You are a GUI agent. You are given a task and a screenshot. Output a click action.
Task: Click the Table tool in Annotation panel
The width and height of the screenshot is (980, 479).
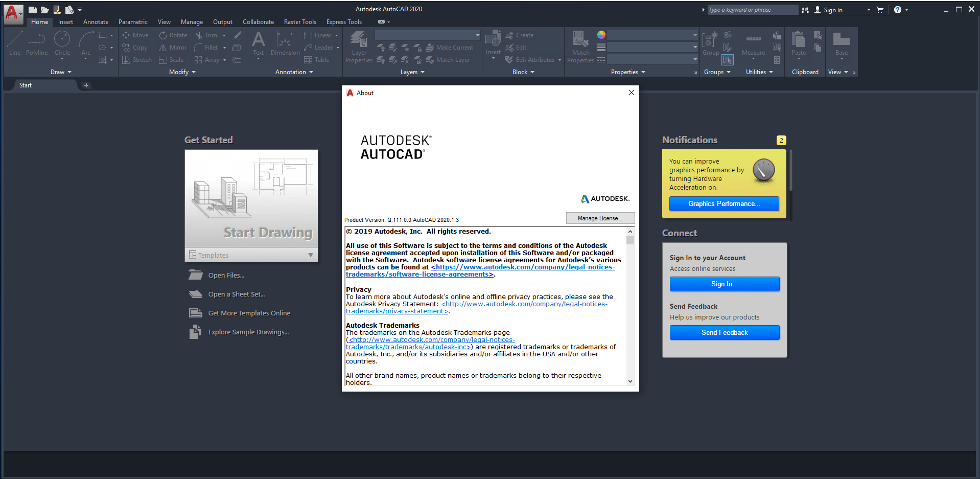coord(317,60)
